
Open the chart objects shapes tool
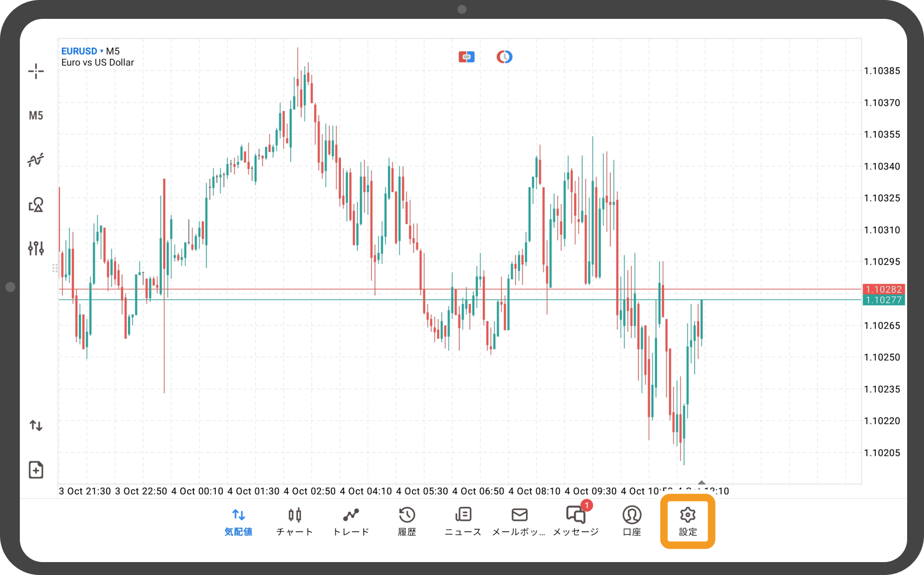tap(36, 205)
